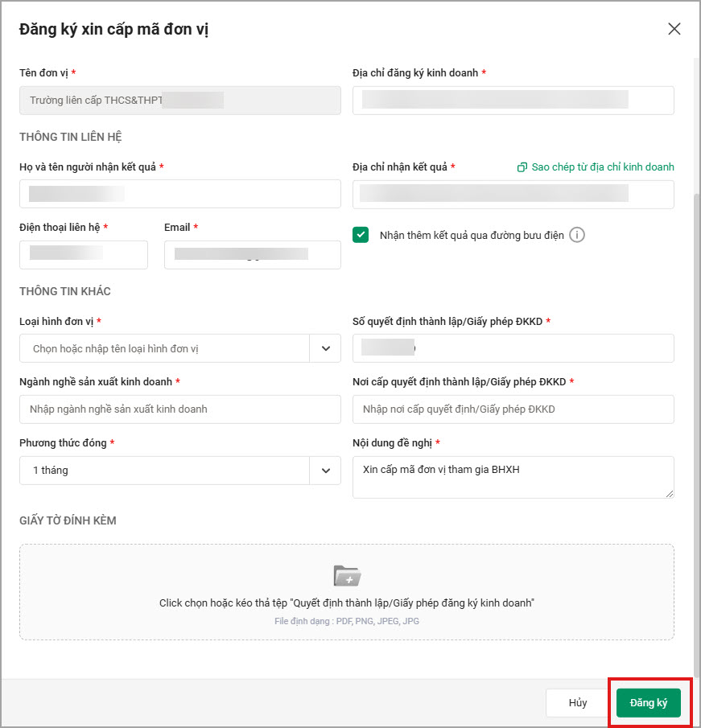Click the "Điện thoại liên hệ" input field
Screen dimensions: 701x728
[83, 254]
